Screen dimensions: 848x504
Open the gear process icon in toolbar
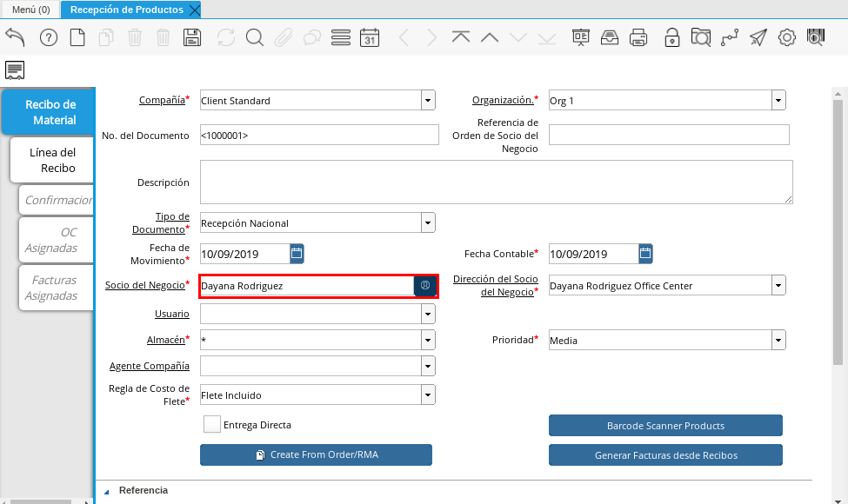coord(787,37)
